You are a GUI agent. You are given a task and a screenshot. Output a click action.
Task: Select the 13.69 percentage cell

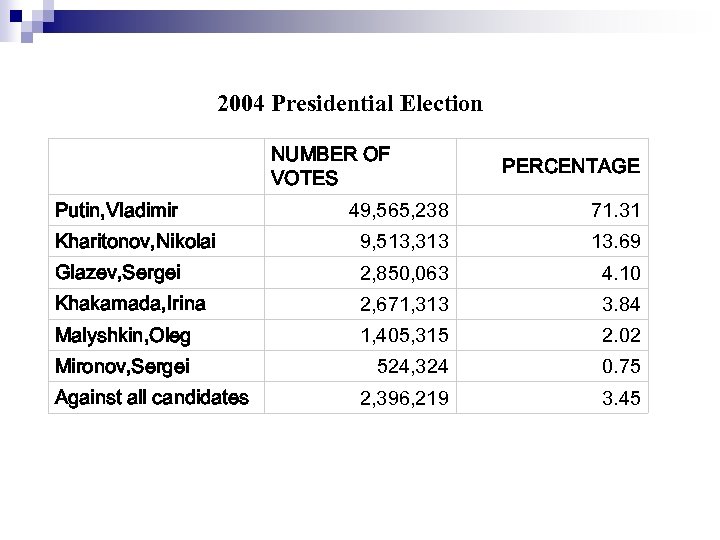(x=620, y=242)
